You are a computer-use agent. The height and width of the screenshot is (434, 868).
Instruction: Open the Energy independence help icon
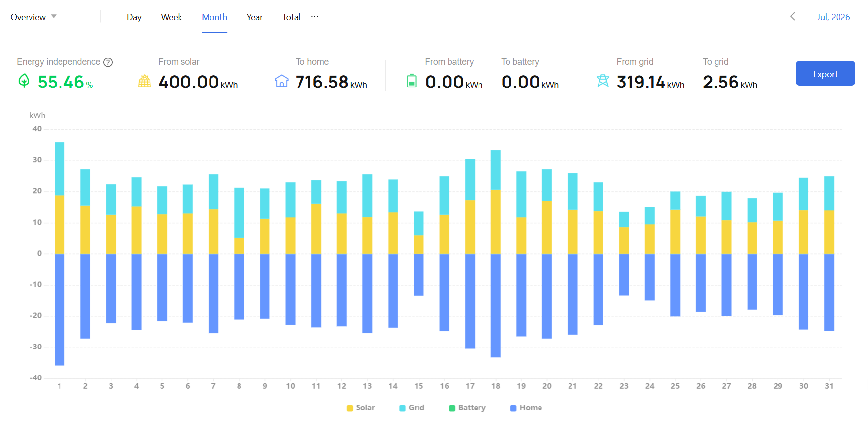click(x=108, y=62)
